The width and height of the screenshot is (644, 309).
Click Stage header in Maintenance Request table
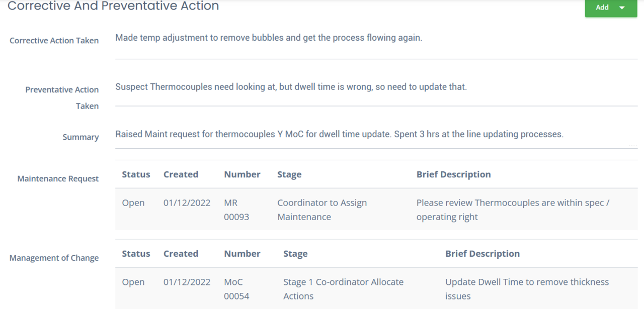[289, 174]
